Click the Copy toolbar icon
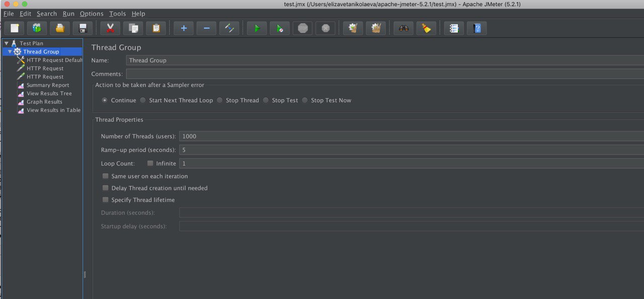Image resolution: width=644 pixels, height=299 pixels. (133, 28)
